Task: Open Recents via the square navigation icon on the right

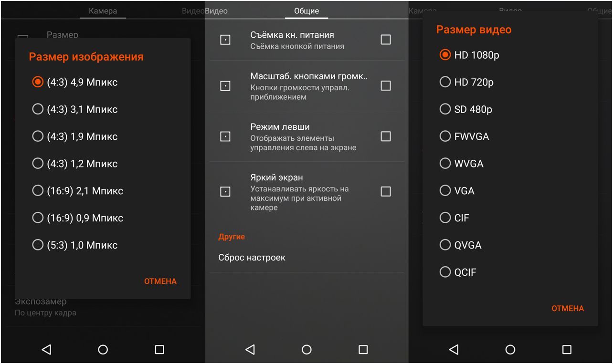Action: 566,350
